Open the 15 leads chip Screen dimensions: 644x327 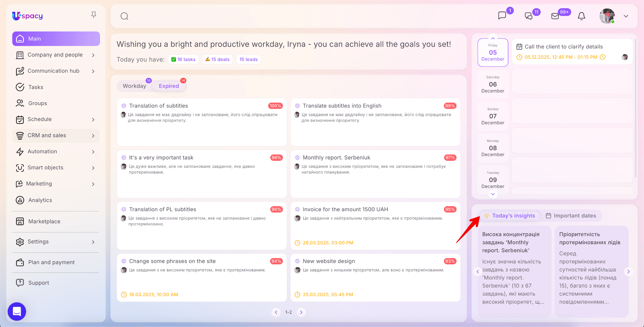pyautogui.click(x=248, y=59)
